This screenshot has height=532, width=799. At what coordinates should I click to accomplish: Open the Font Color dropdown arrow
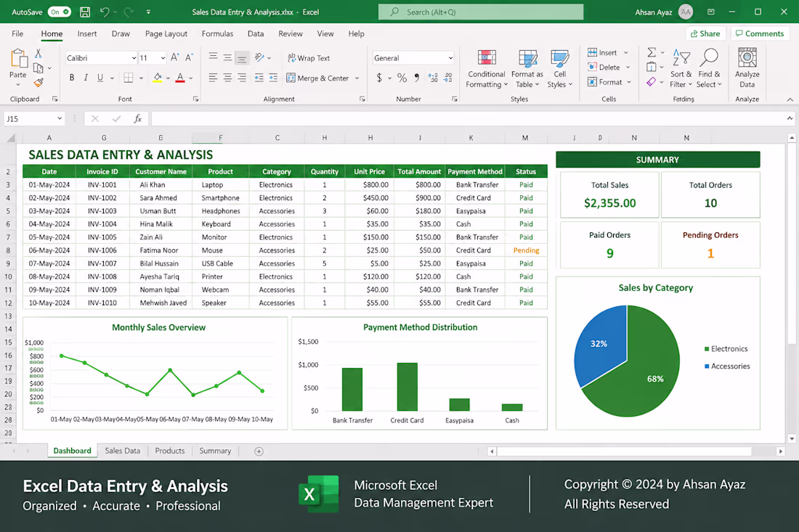tap(191, 78)
